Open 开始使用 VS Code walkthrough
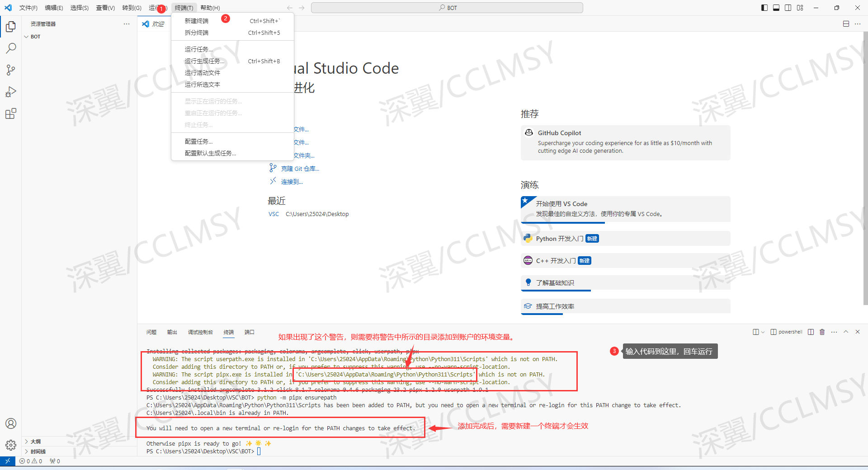 tap(625, 209)
